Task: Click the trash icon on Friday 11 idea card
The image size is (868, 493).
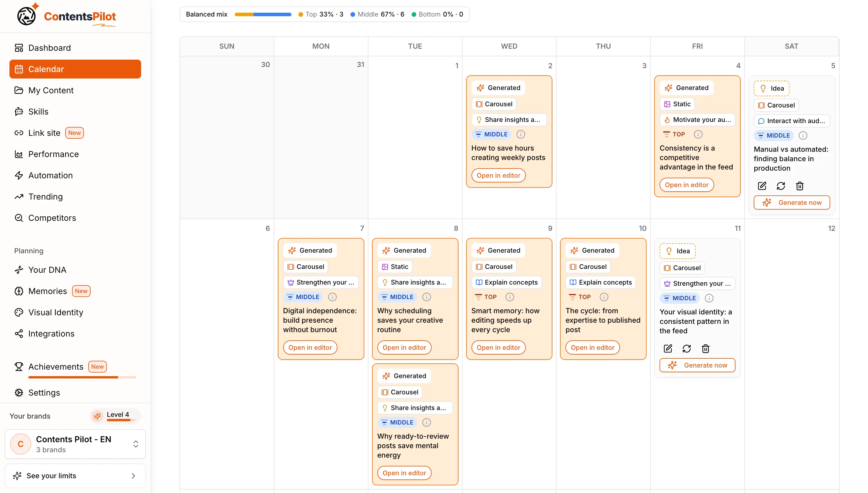Action: point(706,348)
